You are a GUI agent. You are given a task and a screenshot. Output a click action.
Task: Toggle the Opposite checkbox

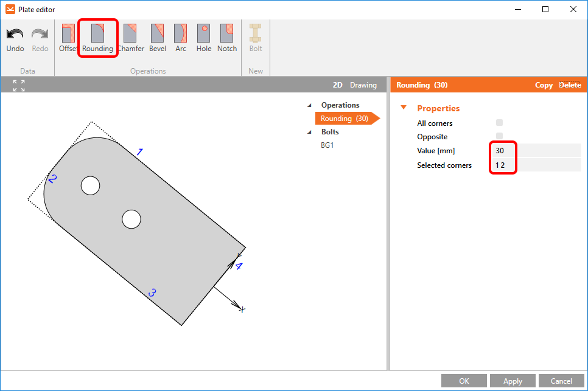(x=500, y=136)
